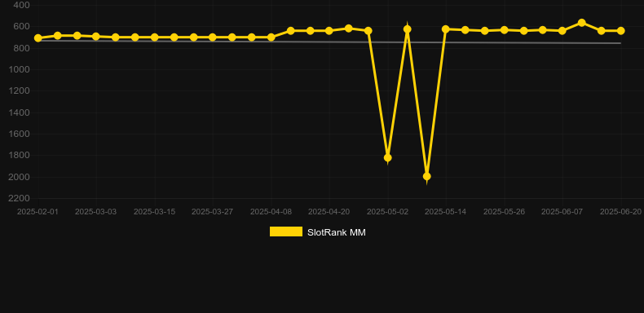
Task: Select the data point above 2025-04-08
Action: [x=271, y=37]
